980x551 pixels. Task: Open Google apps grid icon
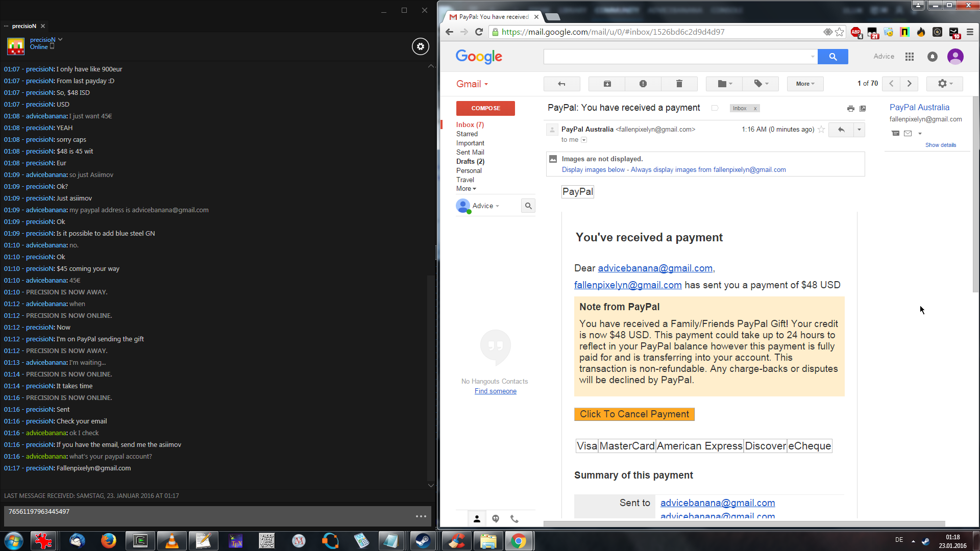point(909,57)
